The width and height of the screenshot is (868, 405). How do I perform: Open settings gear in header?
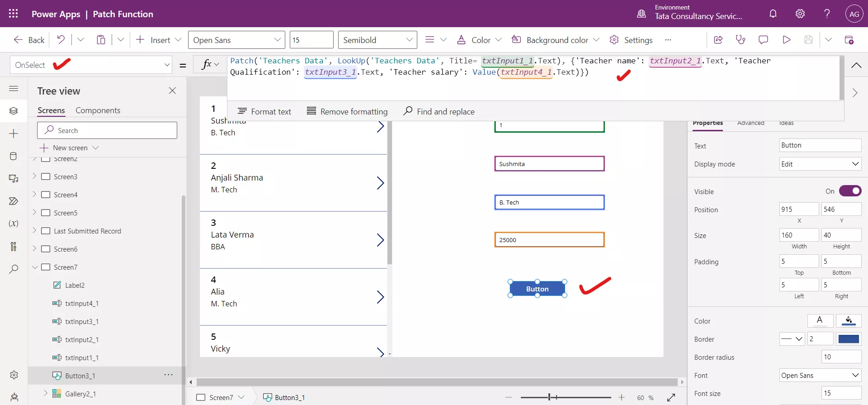[800, 14]
